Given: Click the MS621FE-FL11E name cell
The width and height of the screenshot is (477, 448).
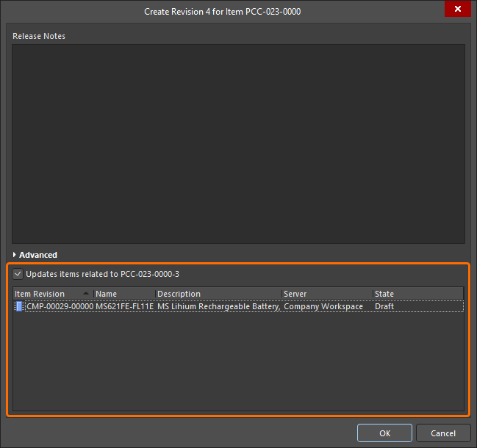Looking at the screenshot, I should click(x=125, y=306).
